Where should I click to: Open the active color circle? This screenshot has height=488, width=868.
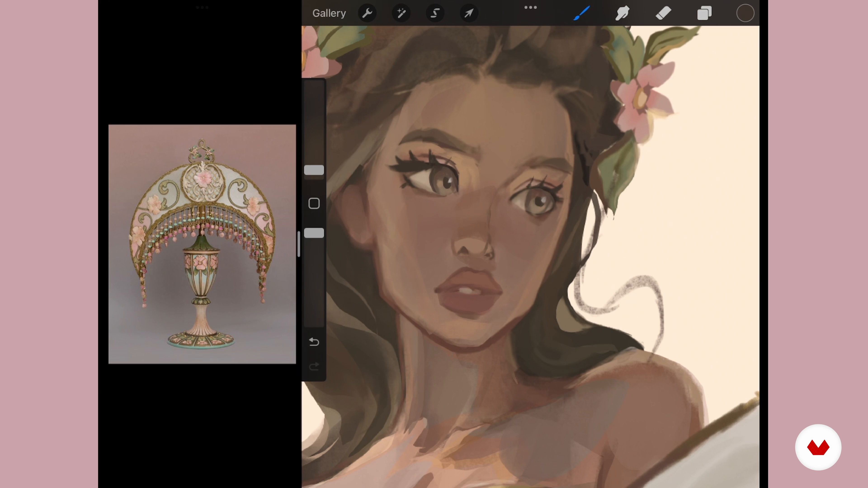(x=745, y=13)
